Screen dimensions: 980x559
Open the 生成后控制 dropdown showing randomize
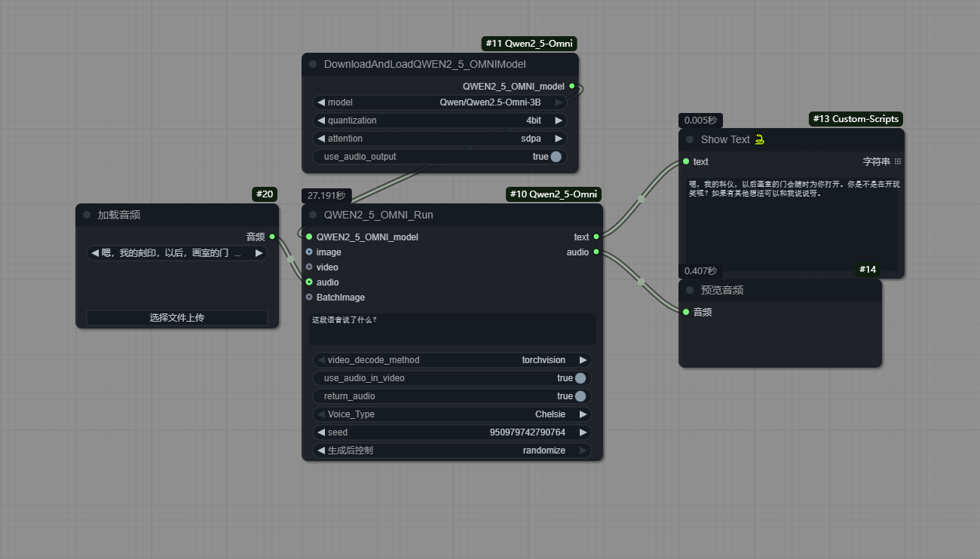coord(452,451)
